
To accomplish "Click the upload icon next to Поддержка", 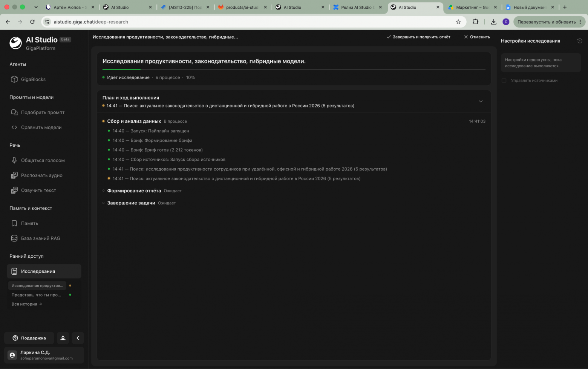I will [x=63, y=338].
